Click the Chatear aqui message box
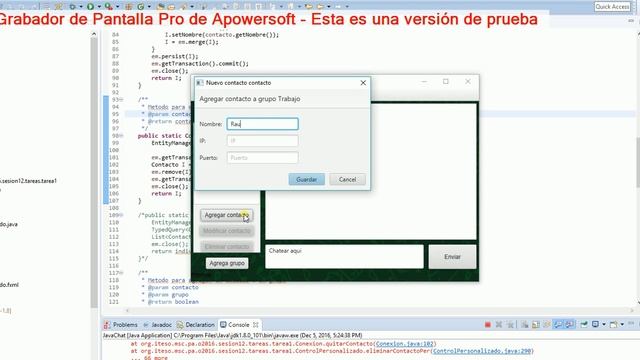This screenshot has width=640, height=360. [x=344, y=256]
